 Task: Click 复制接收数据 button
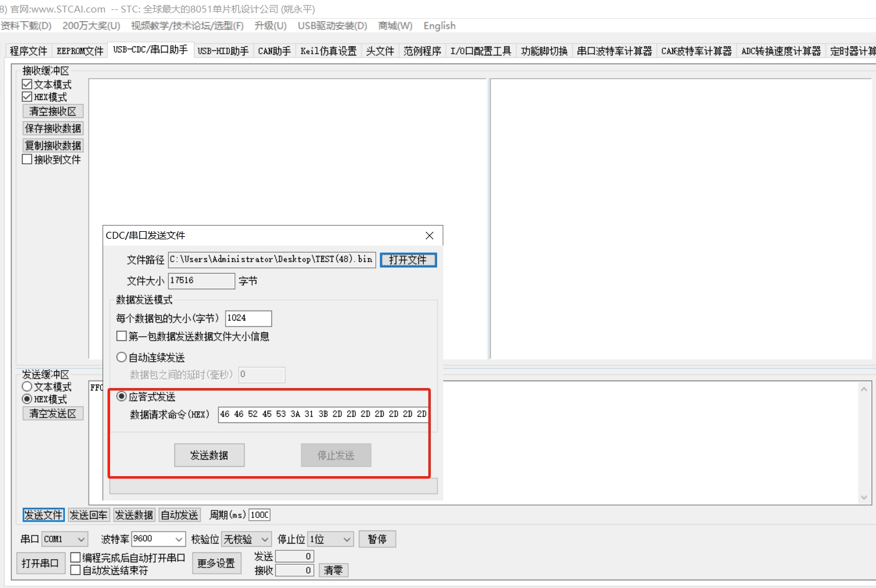53,146
